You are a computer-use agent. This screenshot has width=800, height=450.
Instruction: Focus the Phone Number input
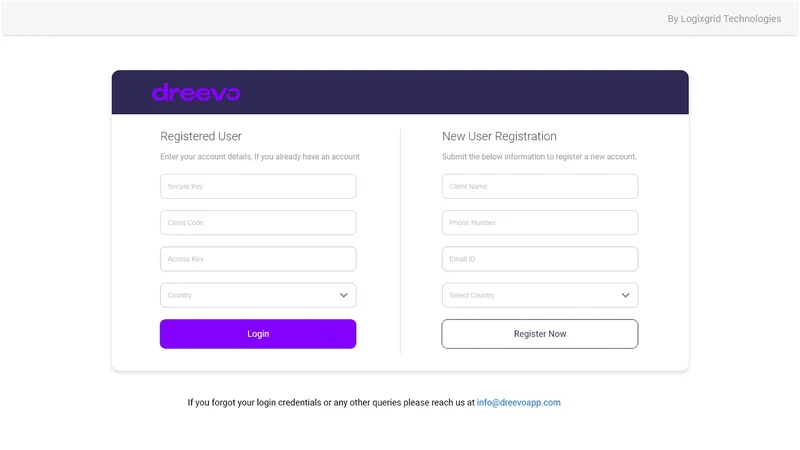(x=540, y=222)
